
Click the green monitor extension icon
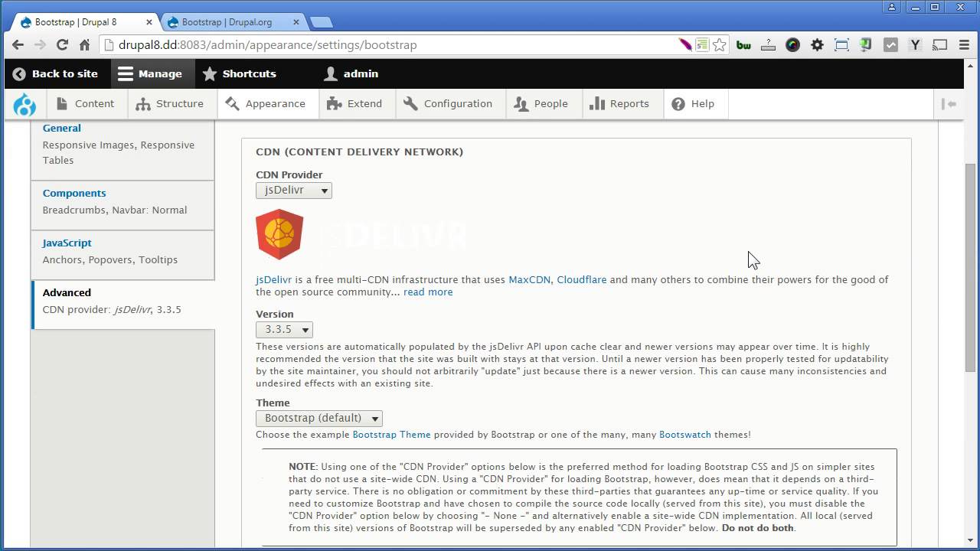coord(866,45)
